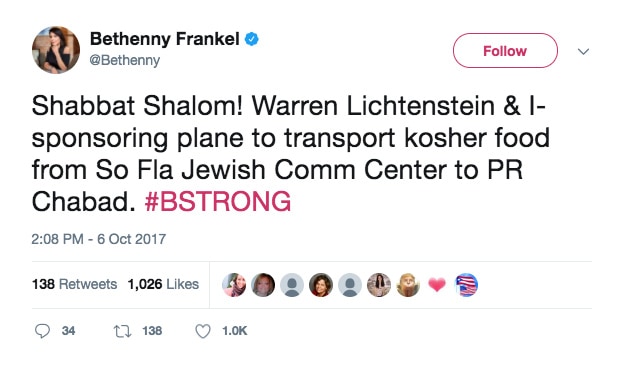The height and width of the screenshot is (365, 625).
Task: Click the reply speech bubble icon
Action: (42, 331)
